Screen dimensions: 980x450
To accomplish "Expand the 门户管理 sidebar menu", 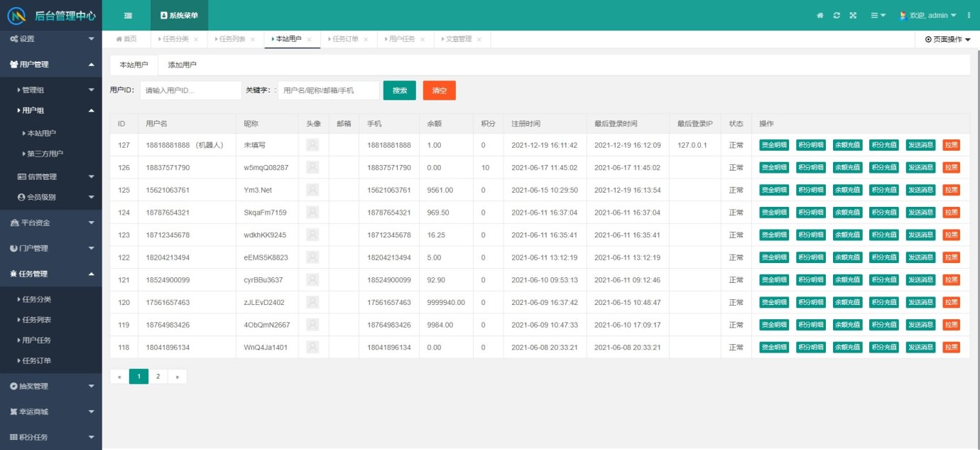I will (51, 248).
